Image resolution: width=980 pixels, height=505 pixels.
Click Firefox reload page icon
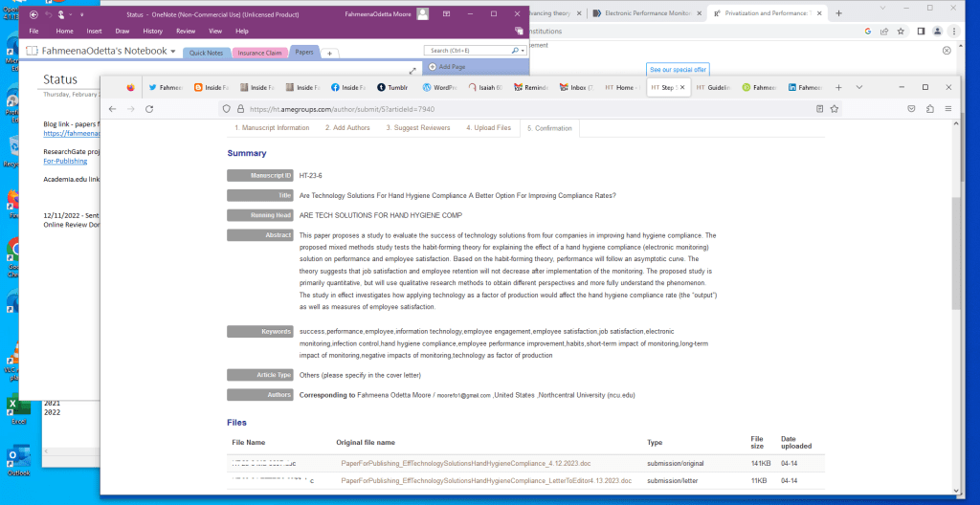click(x=149, y=109)
